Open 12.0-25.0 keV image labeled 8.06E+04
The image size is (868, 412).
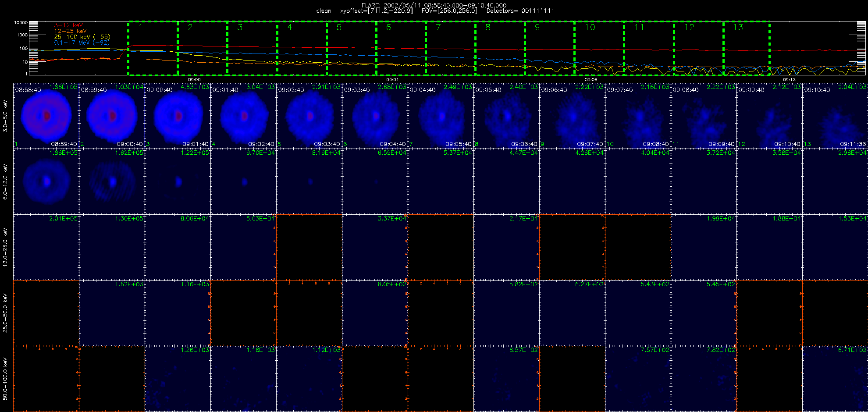tap(178, 247)
